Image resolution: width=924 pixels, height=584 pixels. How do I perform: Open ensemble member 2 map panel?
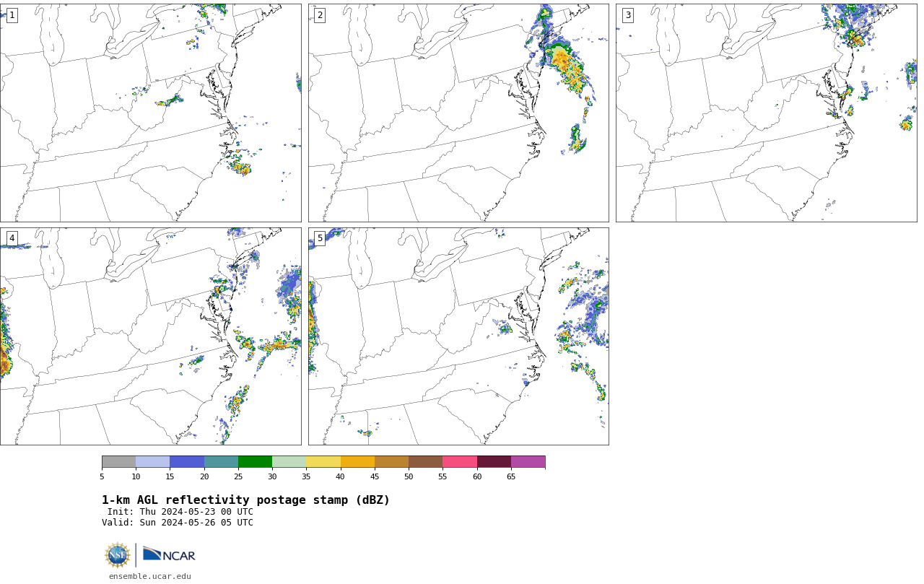tap(458, 113)
